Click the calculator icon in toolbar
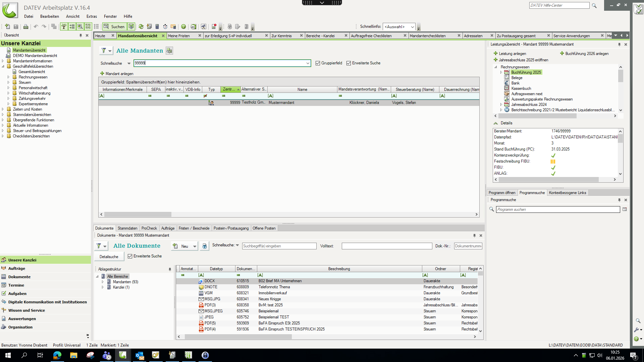The width and height of the screenshot is (644, 362). tap(157, 26)
